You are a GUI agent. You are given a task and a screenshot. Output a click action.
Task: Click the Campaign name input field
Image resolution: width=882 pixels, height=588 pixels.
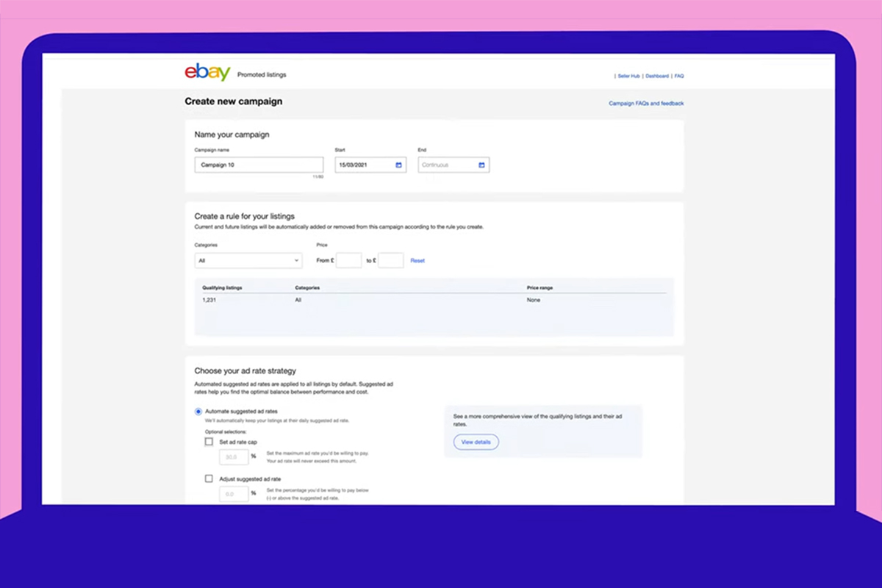(259, 165)
